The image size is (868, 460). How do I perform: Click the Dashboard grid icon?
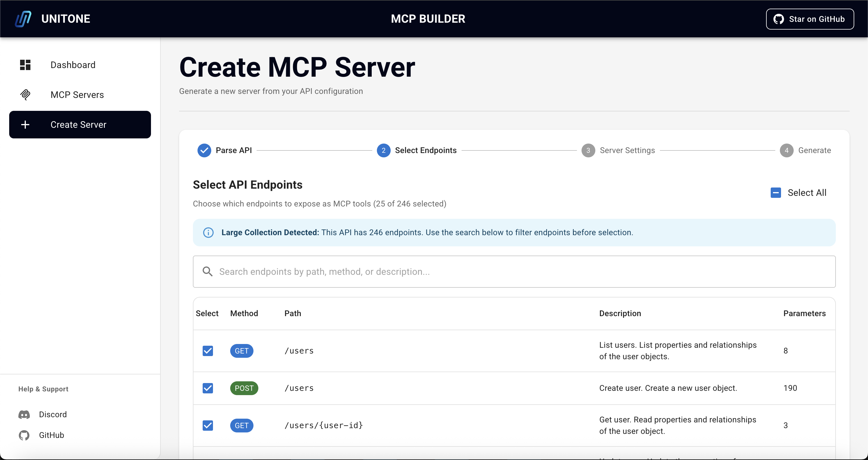click(x=25, y=65)
